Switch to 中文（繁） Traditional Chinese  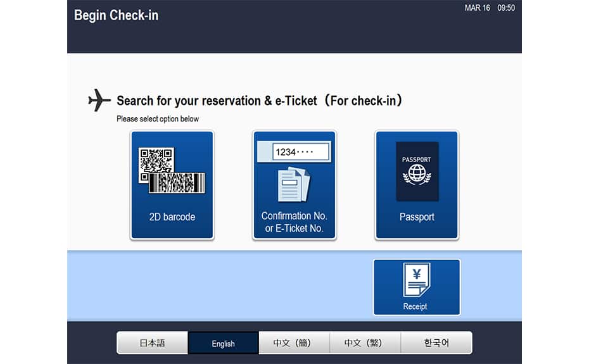(365, 343)
